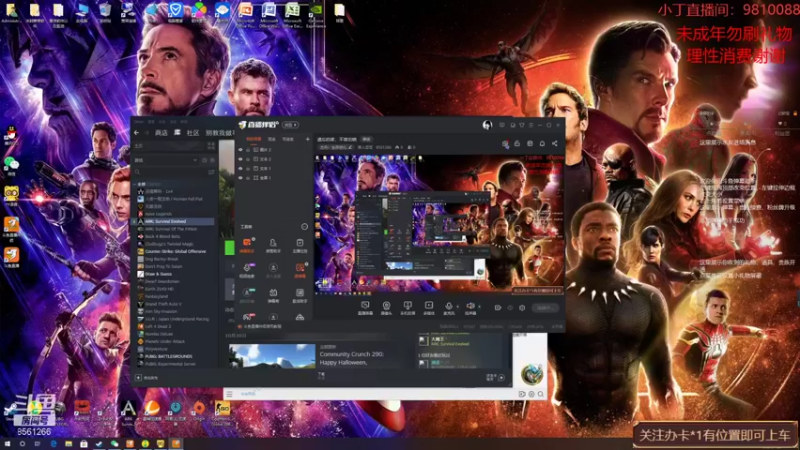This screenshot has width=800, height=450.
Task: Toggle eye icon for 图片2 source
Action: (x=240, y=150)
